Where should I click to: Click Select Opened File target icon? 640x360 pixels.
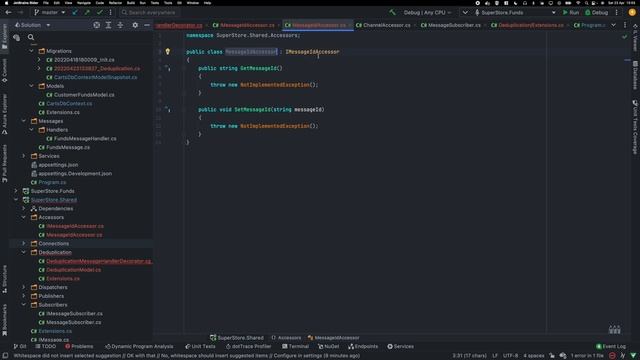(96, 25)
